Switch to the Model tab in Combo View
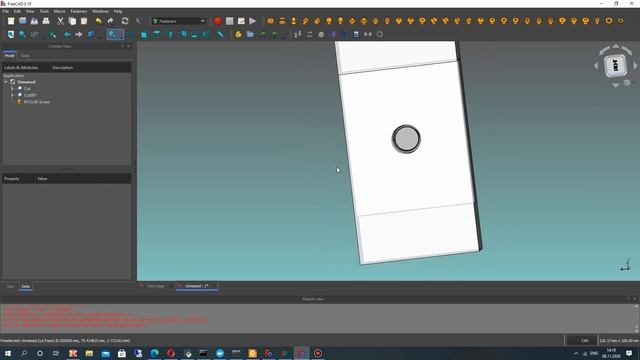The width and height of the screenshot is (640, 360). pos(10,56)
